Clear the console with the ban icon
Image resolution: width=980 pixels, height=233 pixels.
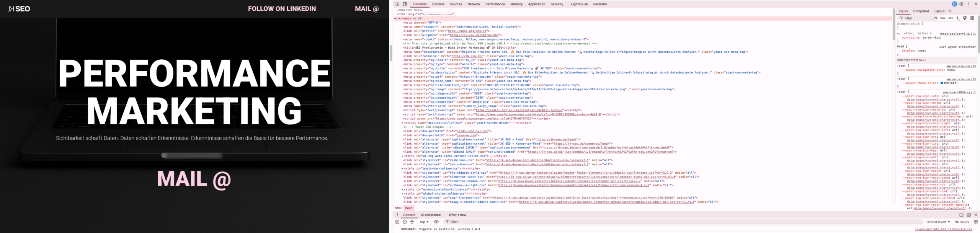405,222
